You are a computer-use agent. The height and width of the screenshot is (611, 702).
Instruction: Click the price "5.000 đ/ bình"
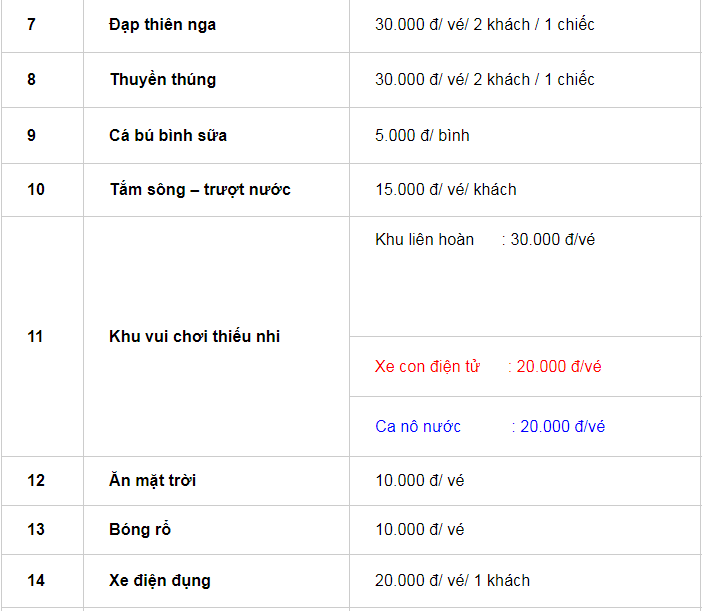coord(422,135)
